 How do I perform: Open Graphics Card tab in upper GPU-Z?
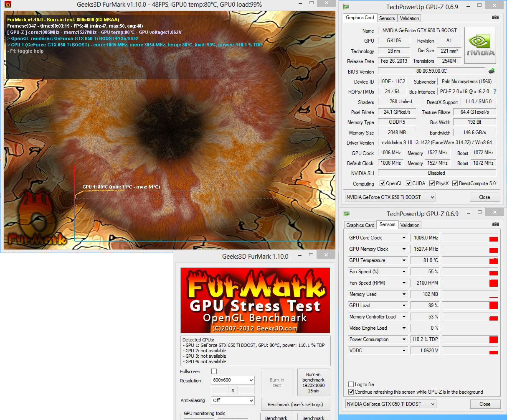[360, 18]
